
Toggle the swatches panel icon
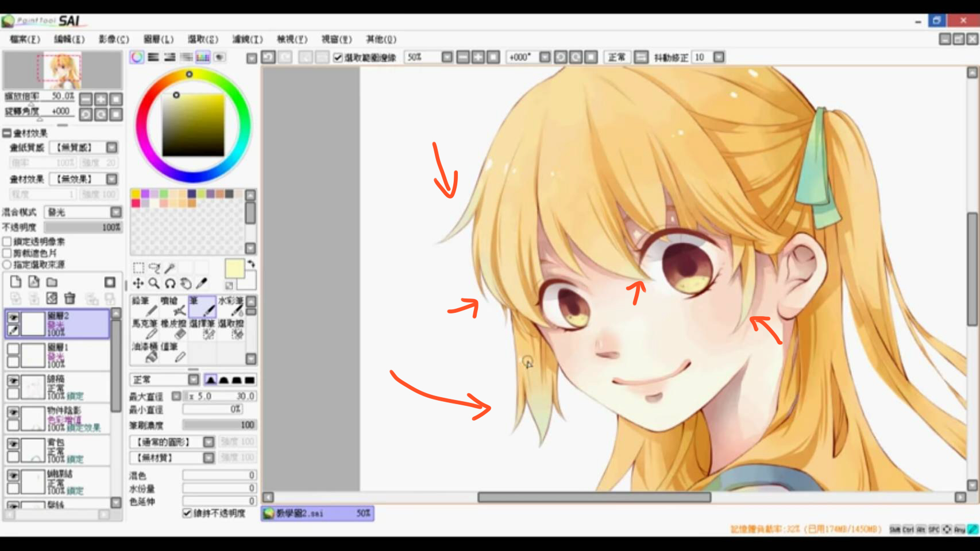pos(203,57)
